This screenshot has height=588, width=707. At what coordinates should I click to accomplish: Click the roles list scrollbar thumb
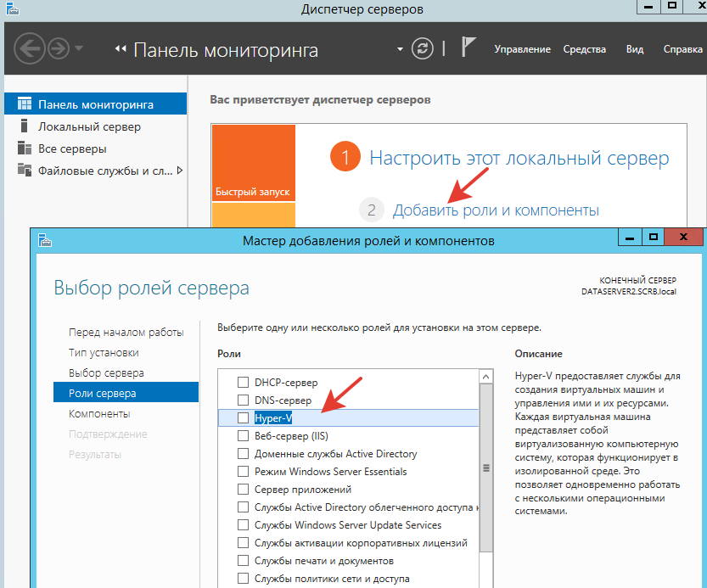(x=485, y=468)
